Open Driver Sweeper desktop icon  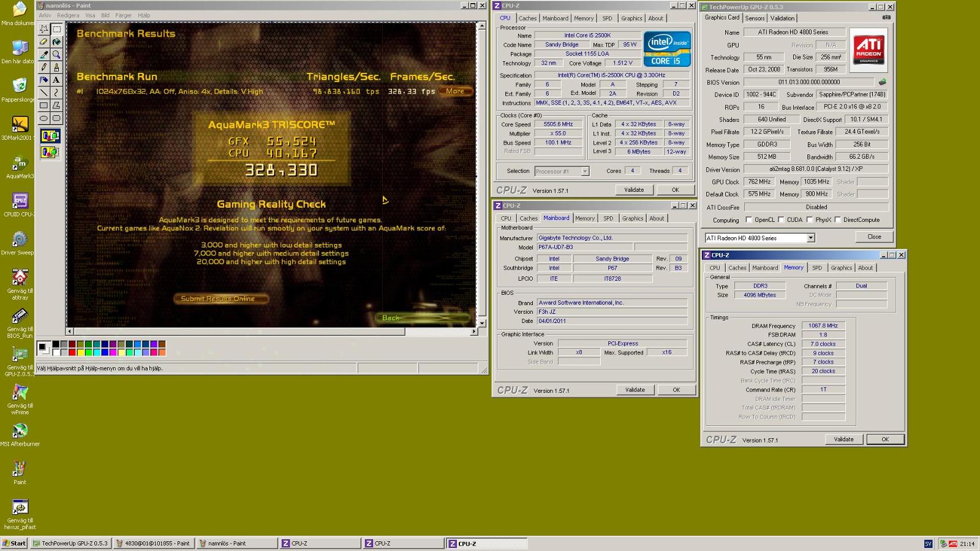(20, 243)
